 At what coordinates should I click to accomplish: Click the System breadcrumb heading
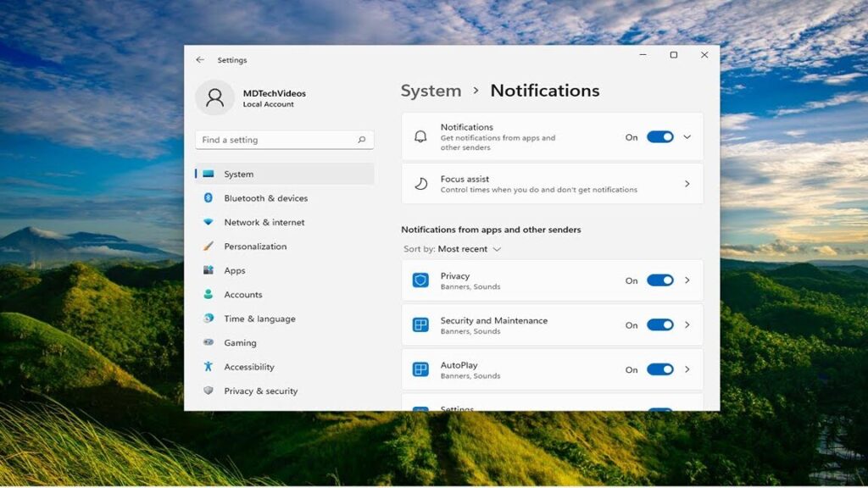click(x=431, y=91)
